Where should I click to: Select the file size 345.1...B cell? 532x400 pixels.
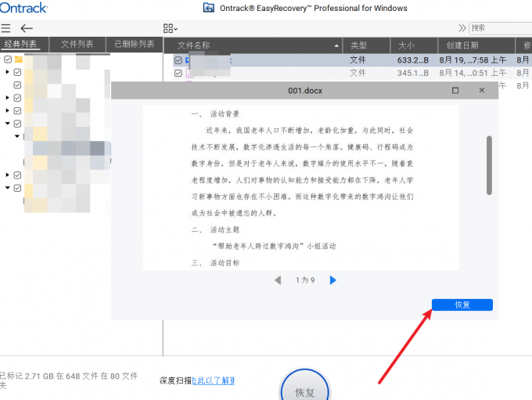tap(413, 73)
